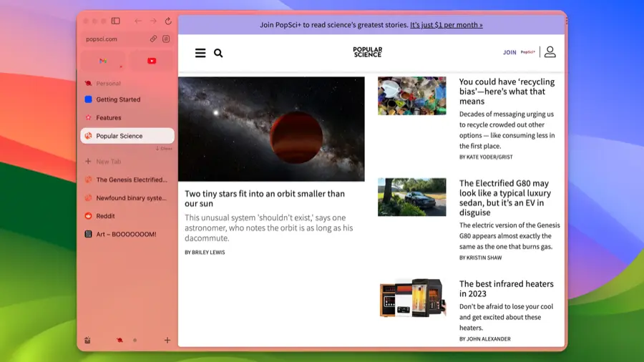Viewport: 644px width, 362px height.
Task: Open the two tiny stars featured image
Action: (271, 129)
